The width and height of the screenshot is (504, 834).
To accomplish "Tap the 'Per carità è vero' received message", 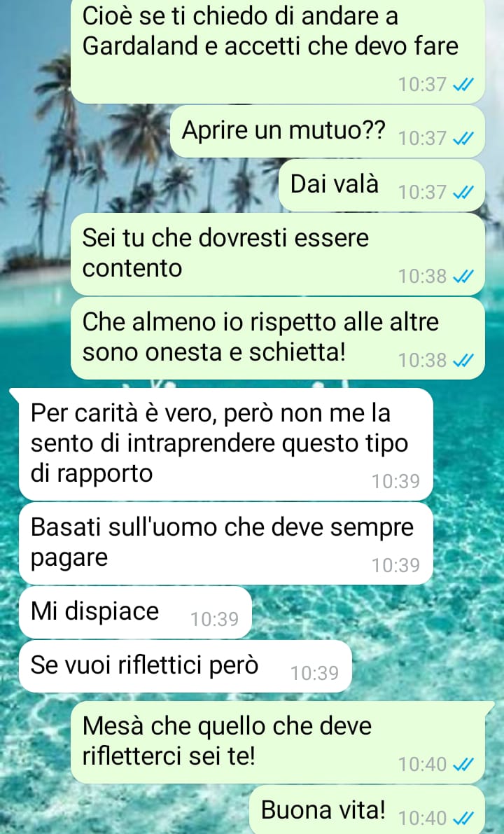I will tap(226, 444).
